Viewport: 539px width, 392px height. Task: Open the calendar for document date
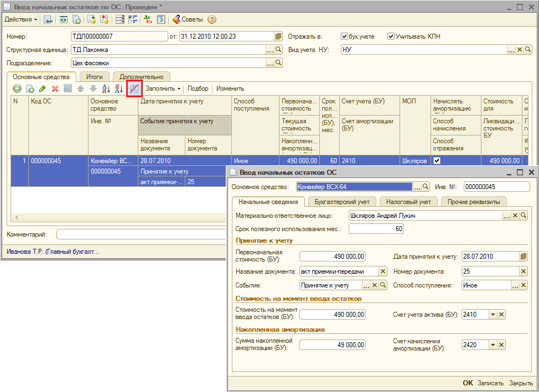[x=278, y=36]
